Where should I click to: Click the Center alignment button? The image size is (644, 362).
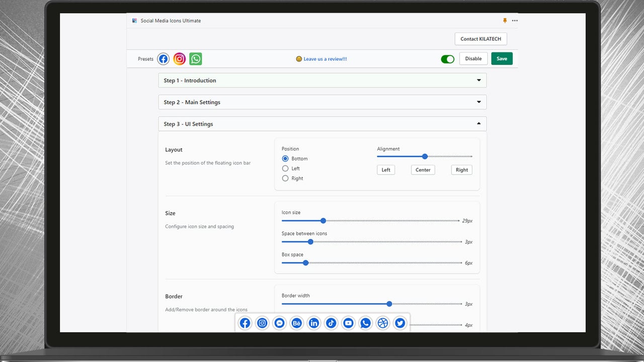pos(423,170)
